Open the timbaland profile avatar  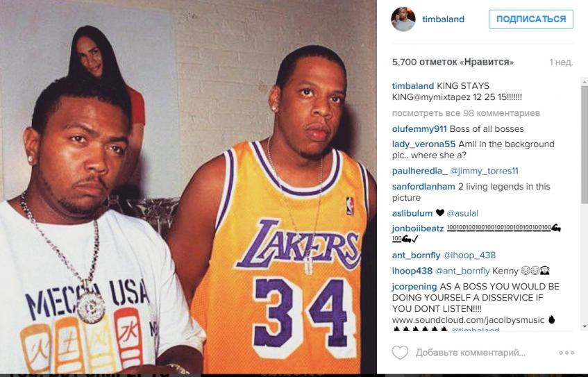coord(403,19)
